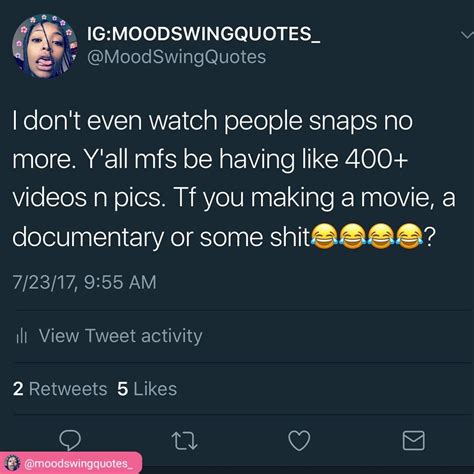This screenshot has height=474, width=474.
Task: Tap the reply speech bubble icon
Action: point(70,440)
